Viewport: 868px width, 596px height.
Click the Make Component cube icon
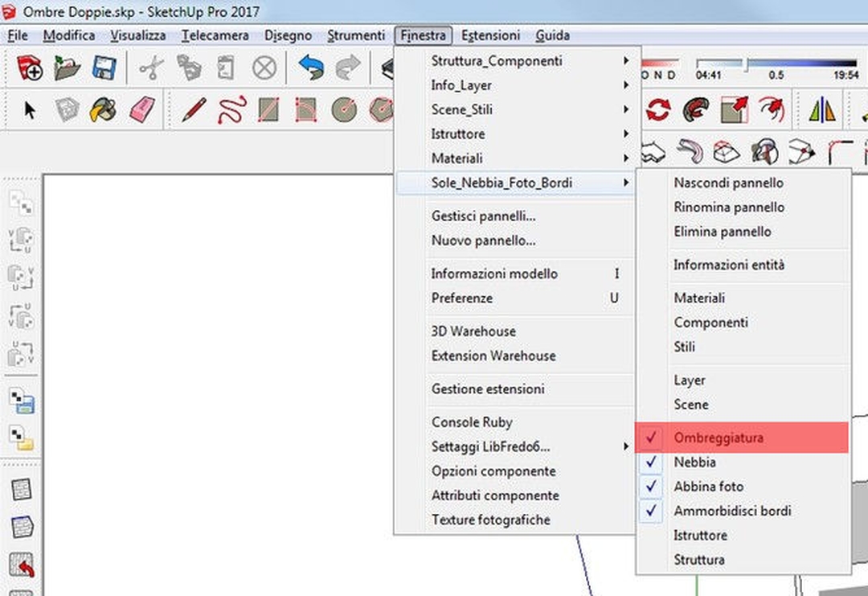coord(67,109)
